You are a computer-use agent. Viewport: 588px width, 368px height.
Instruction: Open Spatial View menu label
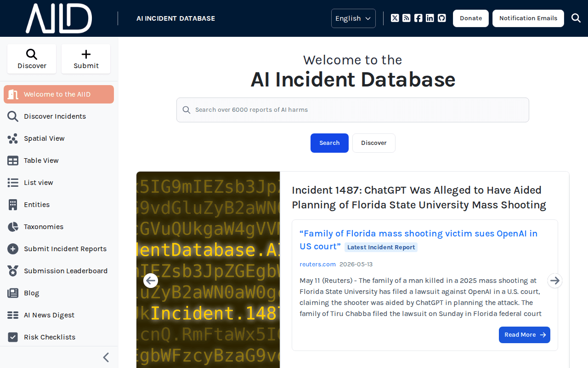pos(44,138)
